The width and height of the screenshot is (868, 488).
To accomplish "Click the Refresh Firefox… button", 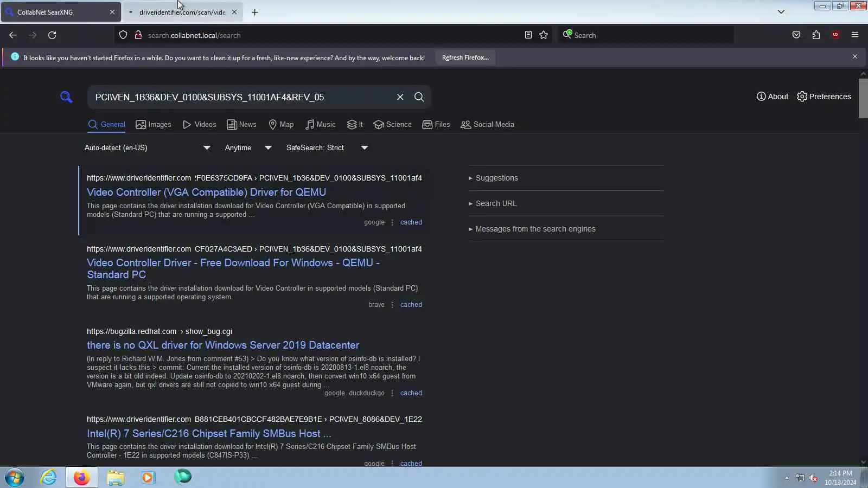I will [465, 57].
